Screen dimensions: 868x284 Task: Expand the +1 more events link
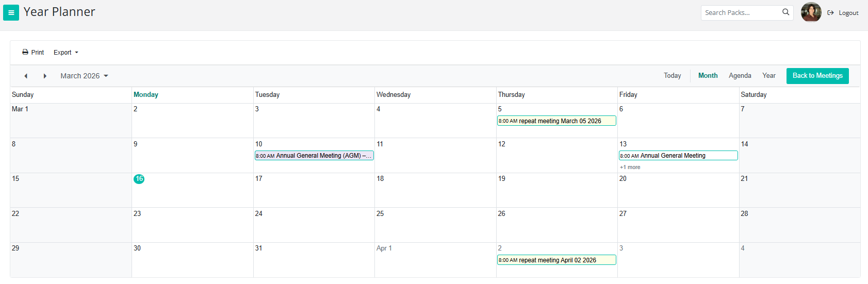click(x=630, y=167)
